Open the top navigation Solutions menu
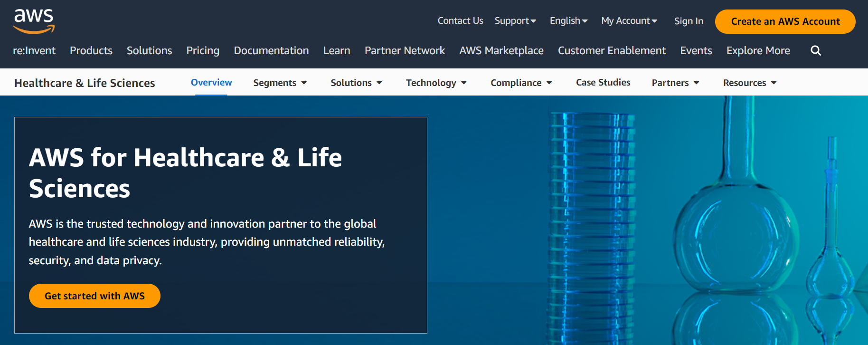Image resolution: width=868 pixels, height=345 pixels. (x=149, y=50)
